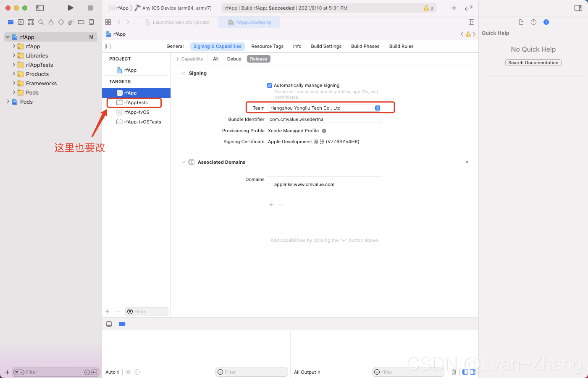The height and width of the screenshot is (378, 588).
Task: Show the File inspector
Action: point(521,22)
